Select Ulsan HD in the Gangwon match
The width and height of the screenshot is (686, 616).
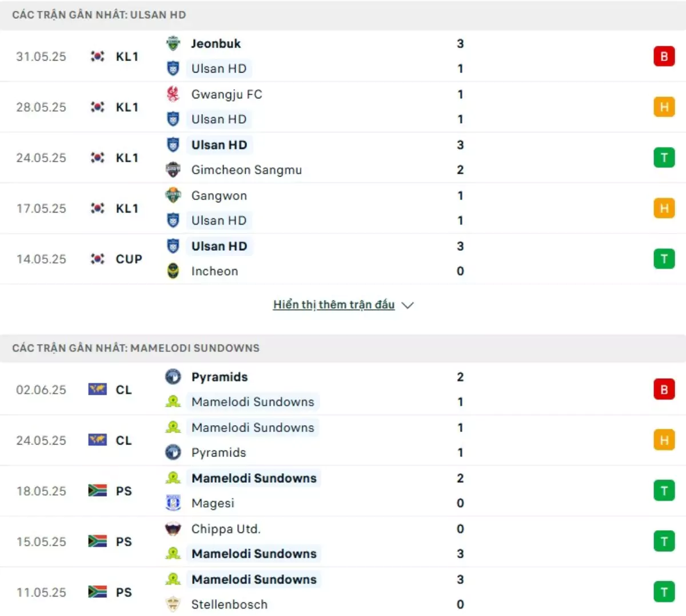(219, 221)
